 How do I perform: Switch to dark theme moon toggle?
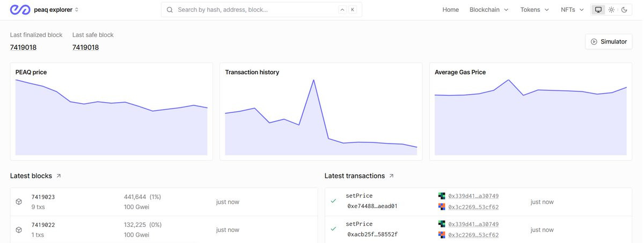pos(624,10)
